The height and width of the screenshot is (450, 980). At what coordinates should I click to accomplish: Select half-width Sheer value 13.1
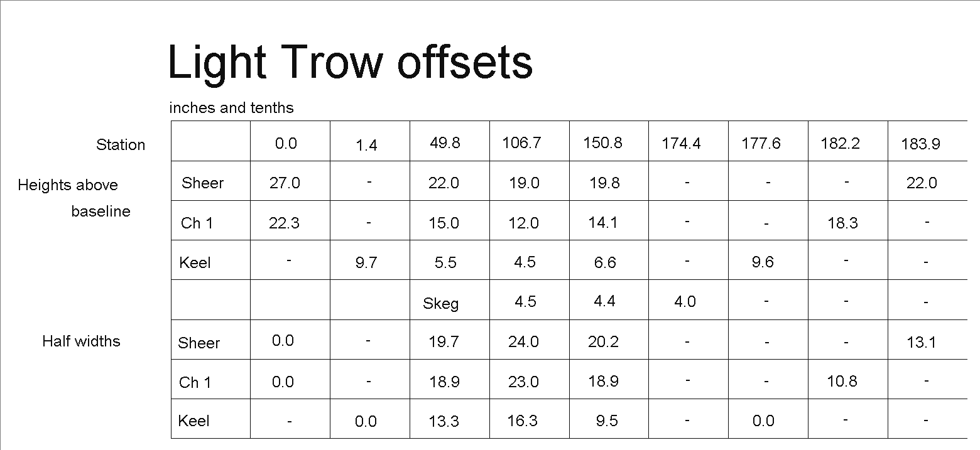[922, 342]
